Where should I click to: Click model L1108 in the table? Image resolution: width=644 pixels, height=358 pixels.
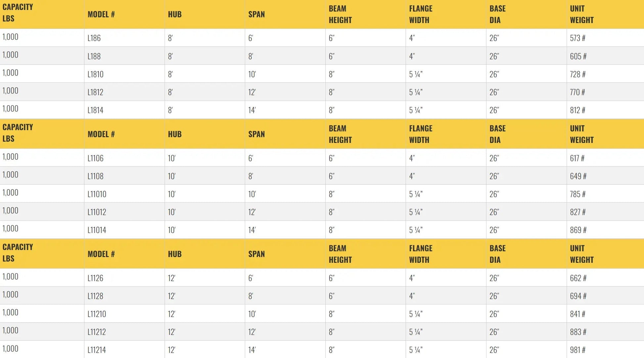pos(95,176)
